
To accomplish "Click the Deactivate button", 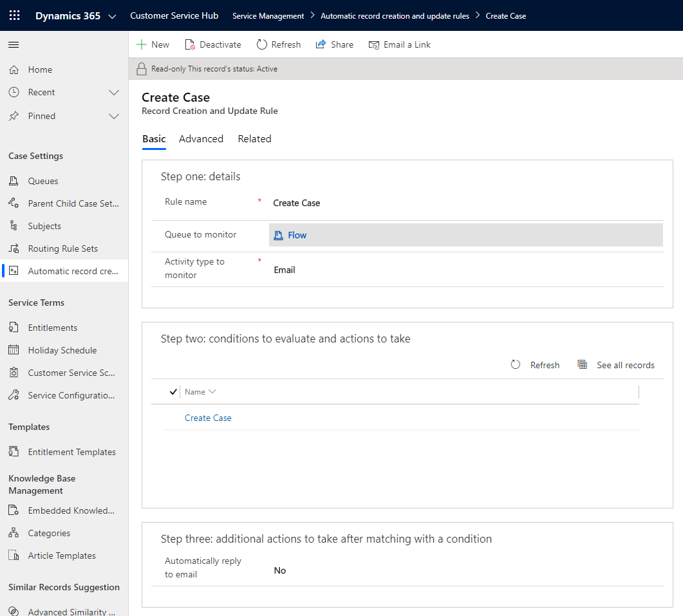I will click(213, 44).
